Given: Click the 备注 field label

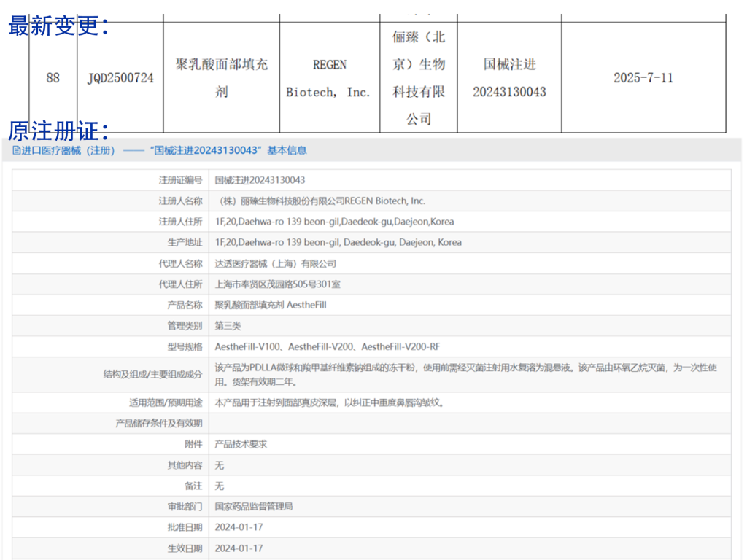Looking at the screenshot, I should (x=193, y=486).
